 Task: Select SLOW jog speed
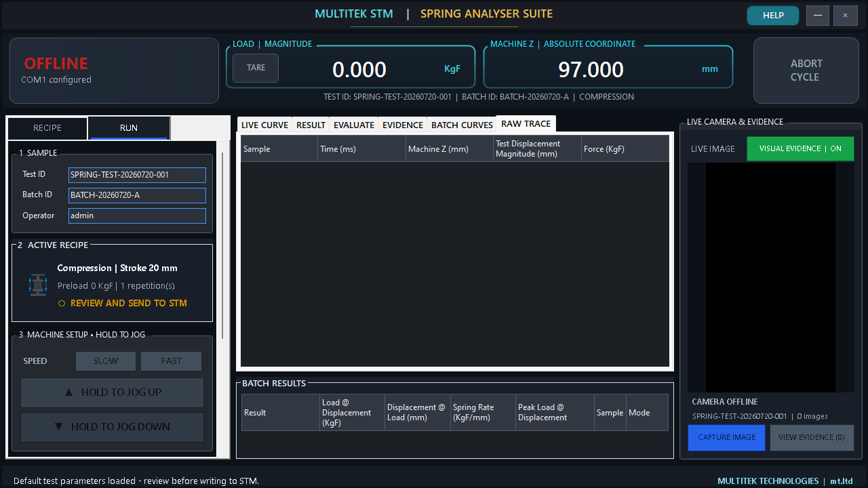(106, 361)
